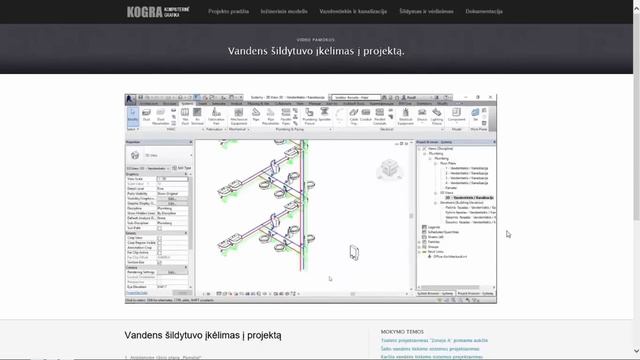The width and height of the screenshot is (640, 360).
Task: Expand the Families node in Project Browser
Action: click(x=420, y=242)
